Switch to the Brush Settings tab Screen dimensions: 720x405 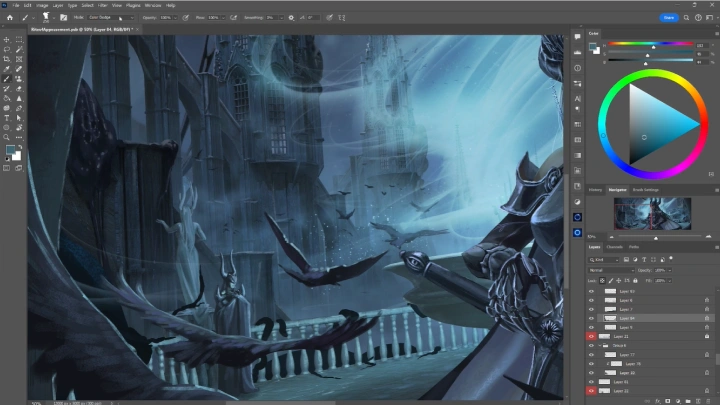(x=646, y=190)
